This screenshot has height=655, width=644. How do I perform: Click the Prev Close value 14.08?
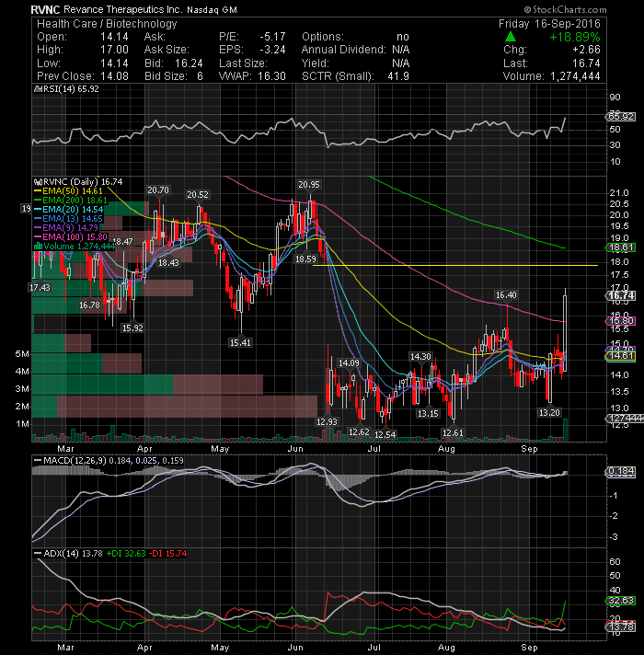pyautogui.click(x=114, y=76)
